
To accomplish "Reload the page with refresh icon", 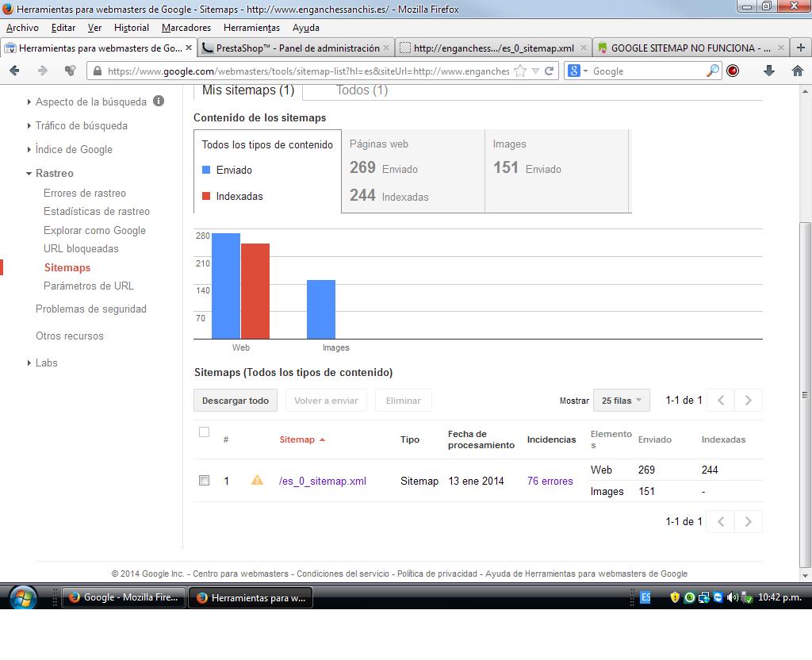I will pos(550,71).
